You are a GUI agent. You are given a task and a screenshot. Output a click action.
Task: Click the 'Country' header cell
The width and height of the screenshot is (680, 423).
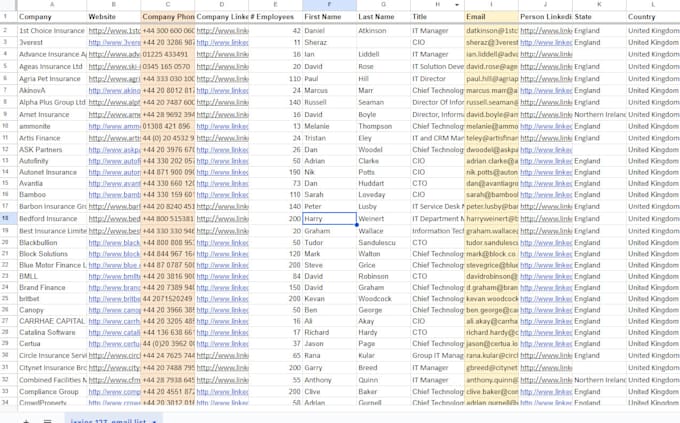653,17
